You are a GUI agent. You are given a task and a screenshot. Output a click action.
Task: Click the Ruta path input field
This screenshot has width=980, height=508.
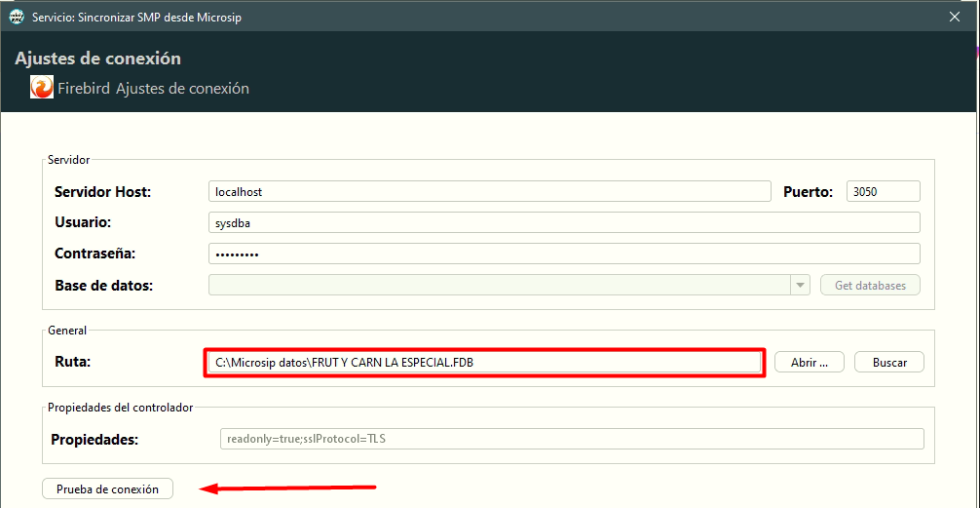coord(485,362)
